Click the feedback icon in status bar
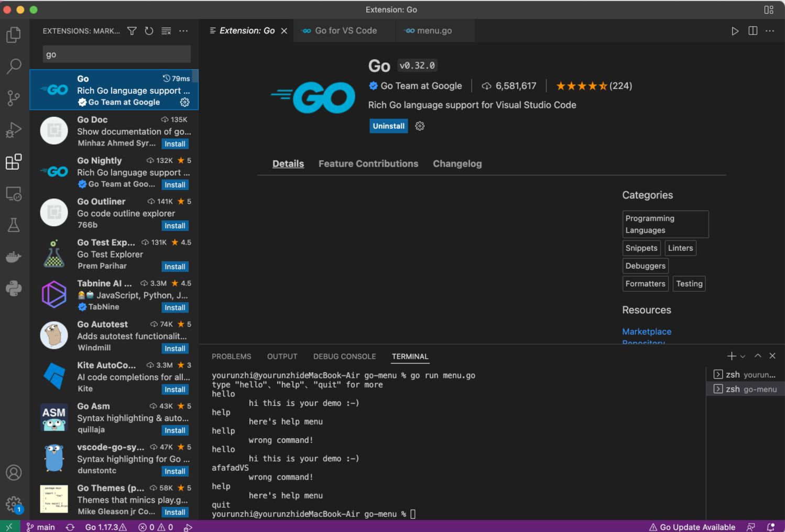This screenshot has width=785, height=532. [751, 527]
